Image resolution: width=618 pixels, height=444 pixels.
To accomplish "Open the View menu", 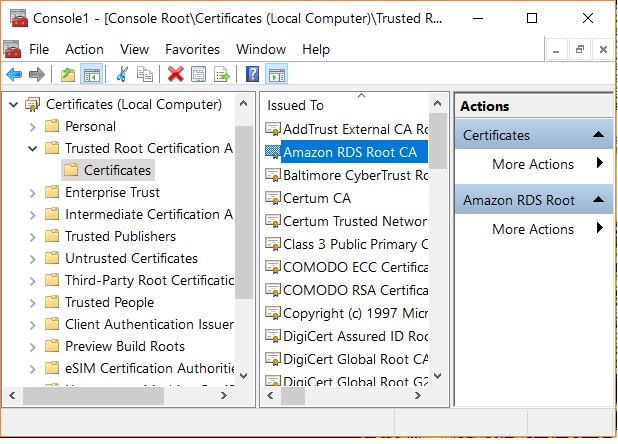I will coord(134,49).
